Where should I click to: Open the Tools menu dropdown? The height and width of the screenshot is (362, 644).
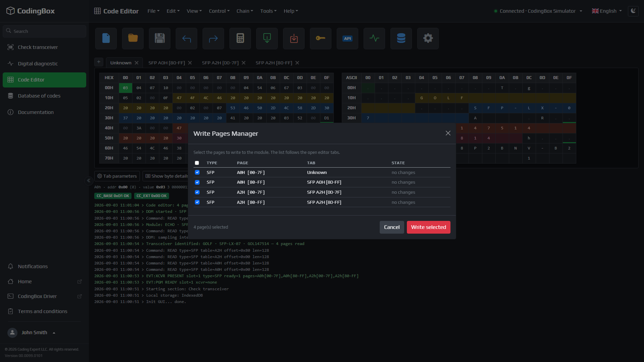pyautogui.click(x=268, y=11)
